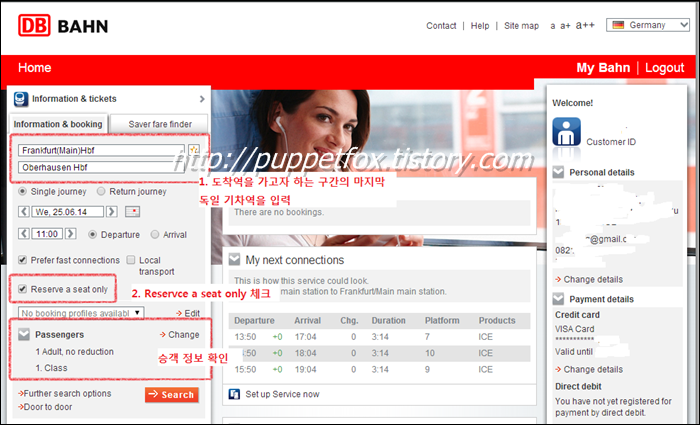Click the 19:04 arrival cell

[305, 370]
